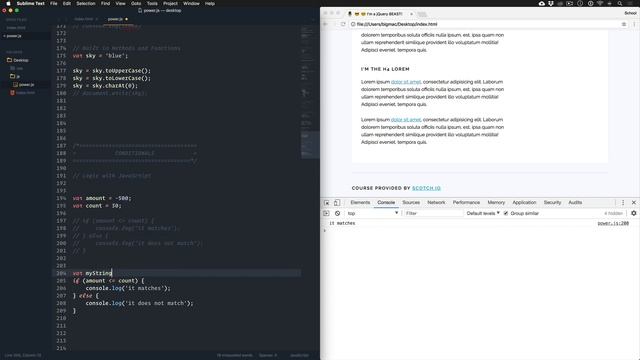The width and height of the screenshot is (640, 360).
Task: Click the 'it matches' console message
Action: click(x=342, y=223)
